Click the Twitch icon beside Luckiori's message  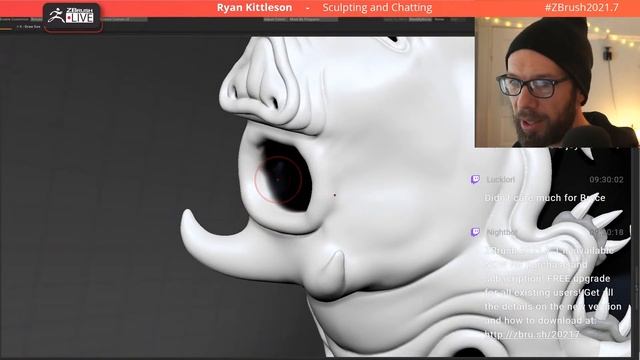tap(476, 179)
